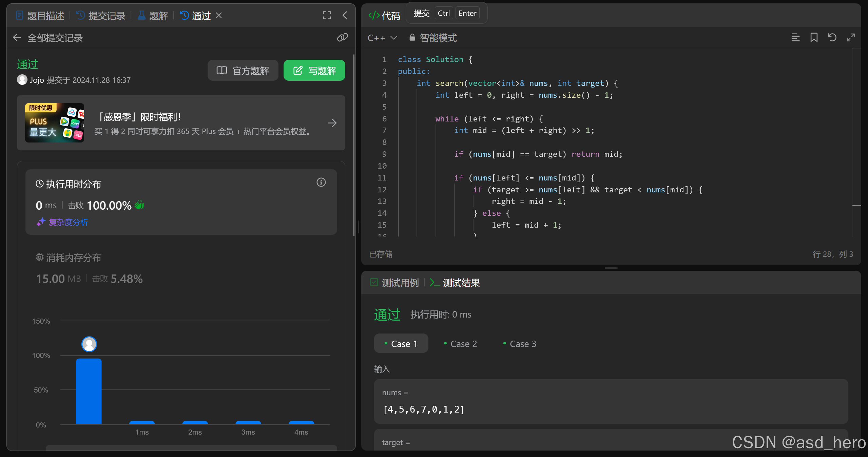Switch to the 测试用例 tab

395,283
